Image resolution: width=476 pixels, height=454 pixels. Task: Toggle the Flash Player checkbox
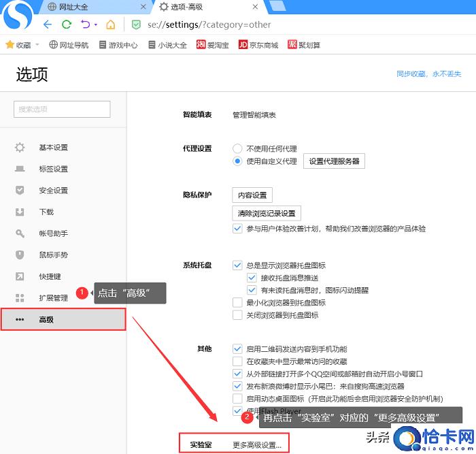(x=237, y=411)
